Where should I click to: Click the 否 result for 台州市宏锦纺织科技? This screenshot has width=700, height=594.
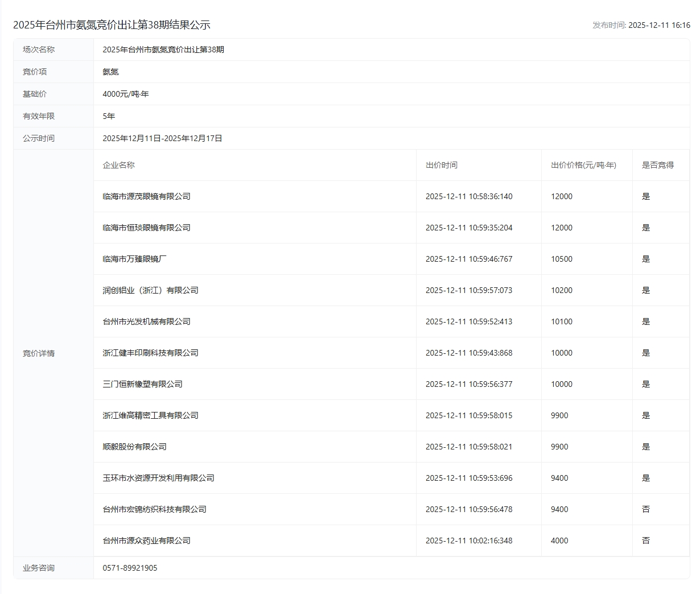pos(645,509)
